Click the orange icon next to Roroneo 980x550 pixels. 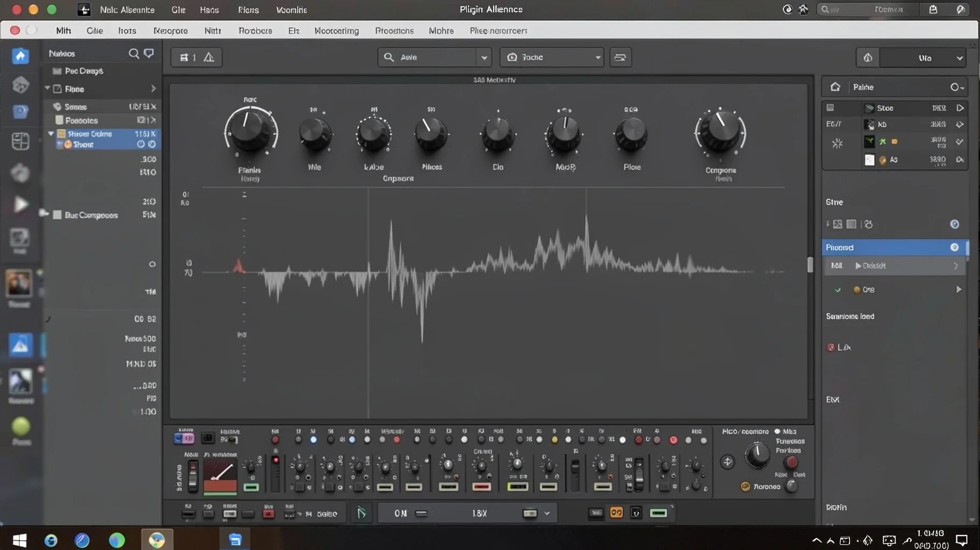(x=745, y=487)
